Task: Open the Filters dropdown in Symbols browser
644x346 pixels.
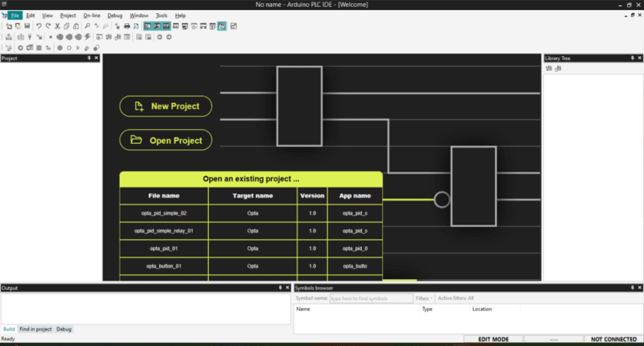Action: 424,299
